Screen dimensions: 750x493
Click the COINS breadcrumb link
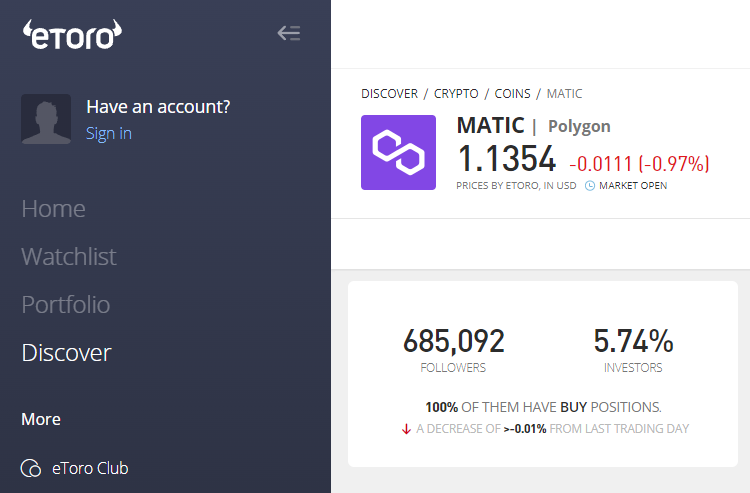pyautogui.click(x=512, y=94)
